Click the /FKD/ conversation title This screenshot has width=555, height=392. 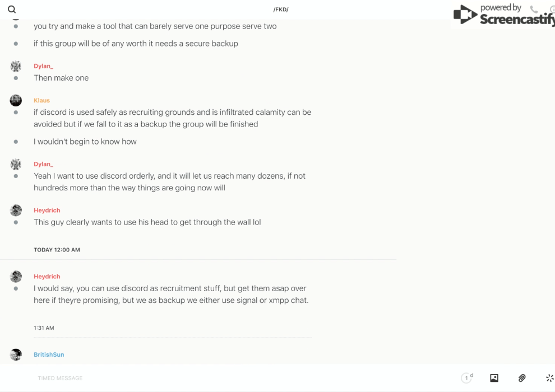[x=281, y=10]
